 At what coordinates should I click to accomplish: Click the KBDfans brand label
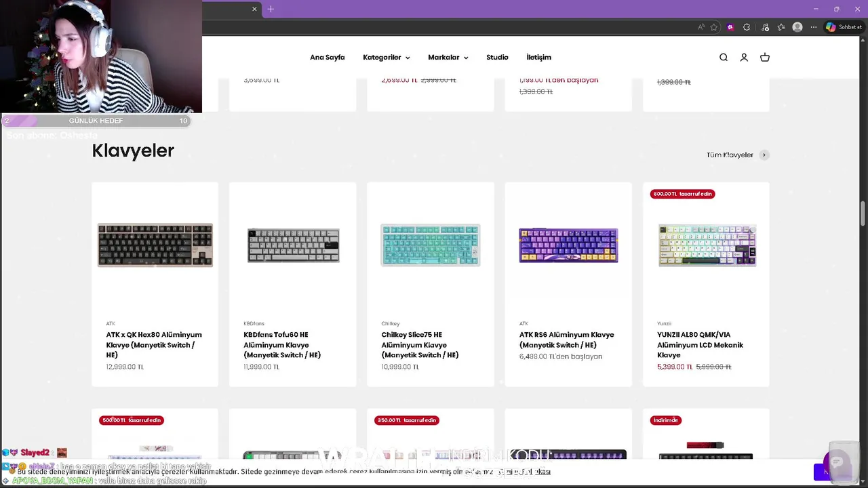click(254, 324)
